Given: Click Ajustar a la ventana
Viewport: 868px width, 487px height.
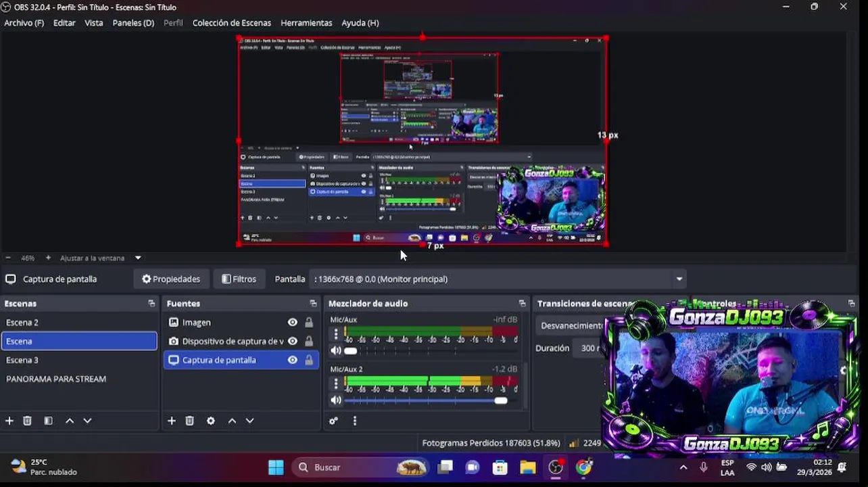Looking at the screenshot, I should point(92,258).
